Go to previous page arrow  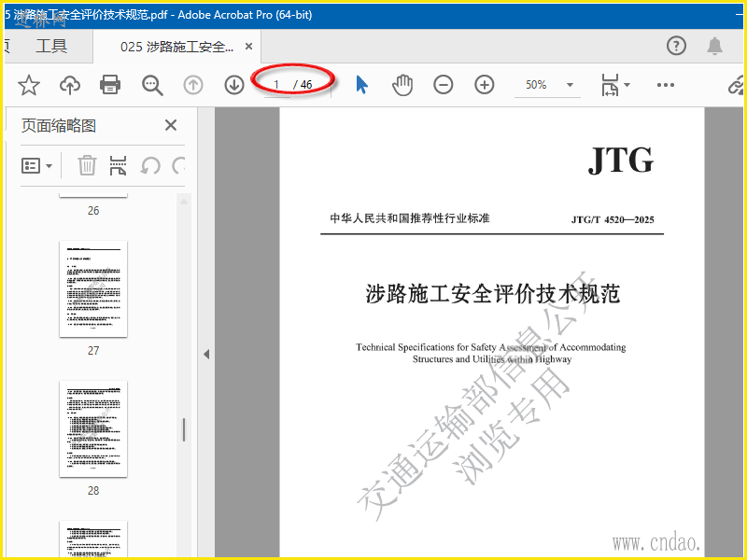coord(193,85)
